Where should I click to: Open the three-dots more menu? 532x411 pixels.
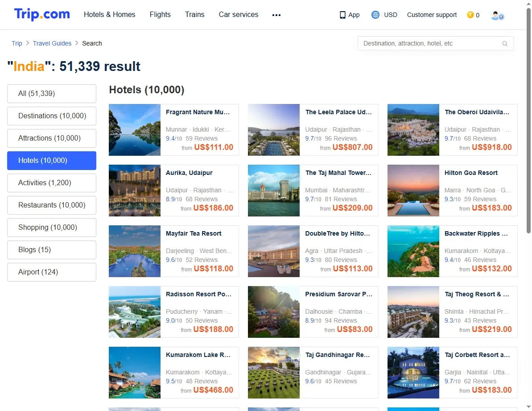(x=276, y=15)
